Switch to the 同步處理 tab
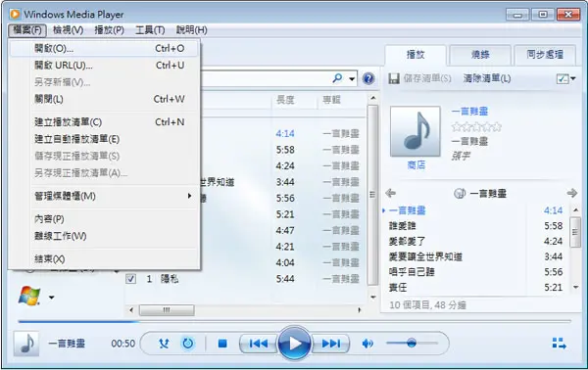 [545, 55]
